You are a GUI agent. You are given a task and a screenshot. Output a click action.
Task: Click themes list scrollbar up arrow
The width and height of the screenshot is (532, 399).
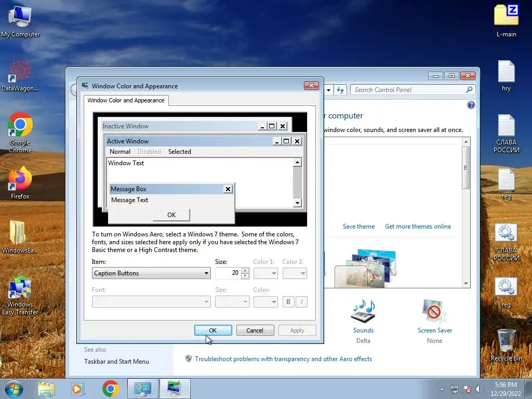[x=466, y=141]
